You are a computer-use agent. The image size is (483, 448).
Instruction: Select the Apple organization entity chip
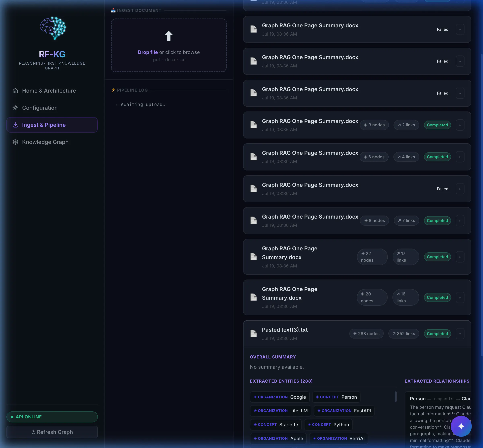(278, 438)
